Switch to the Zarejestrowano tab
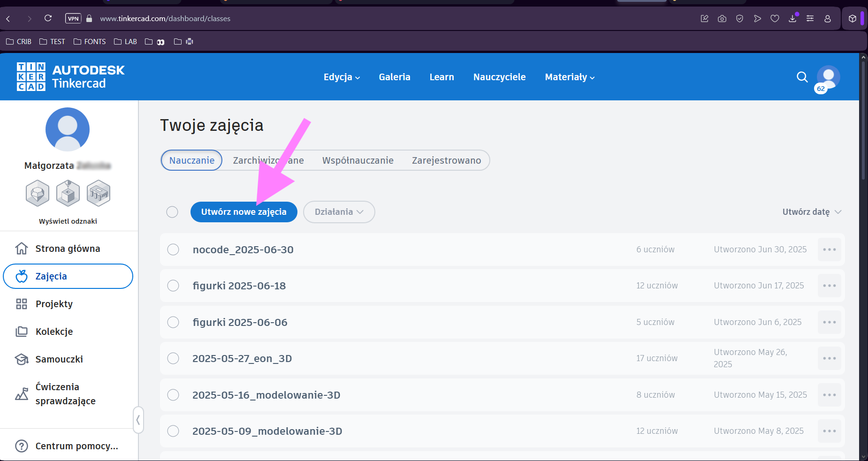868x461 pixels. [446, 160]
